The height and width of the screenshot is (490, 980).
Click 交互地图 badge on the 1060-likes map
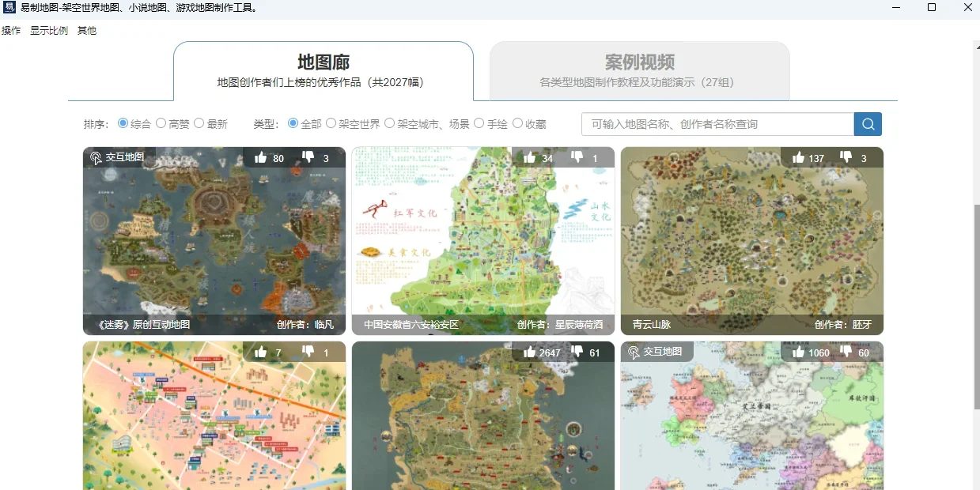[x=656, y=351]
